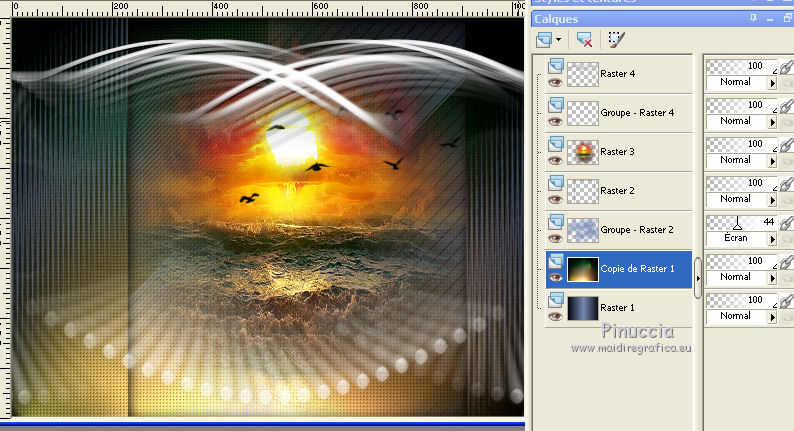Click the opacity slider showing 44
This screenshot has height=431, width=794.
coord(741,222)
